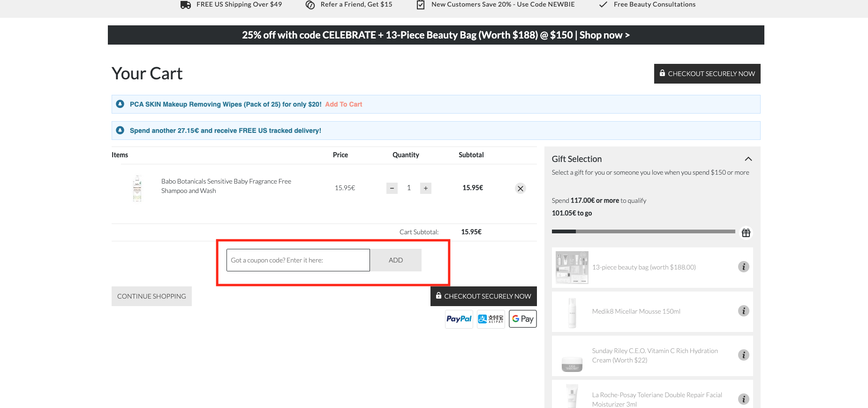Click the Medik8 Micellar Mousse thumbnail
Screen dimensions: 868x408
[572, 312]
